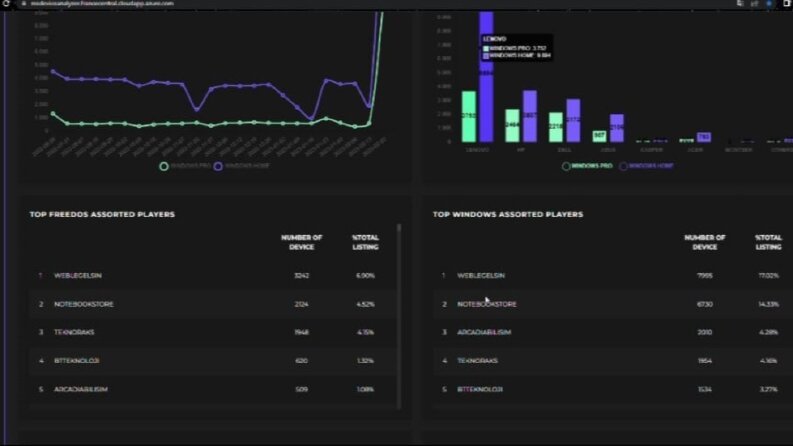Click WEBLEGELSIN in Windows players table

481,276
